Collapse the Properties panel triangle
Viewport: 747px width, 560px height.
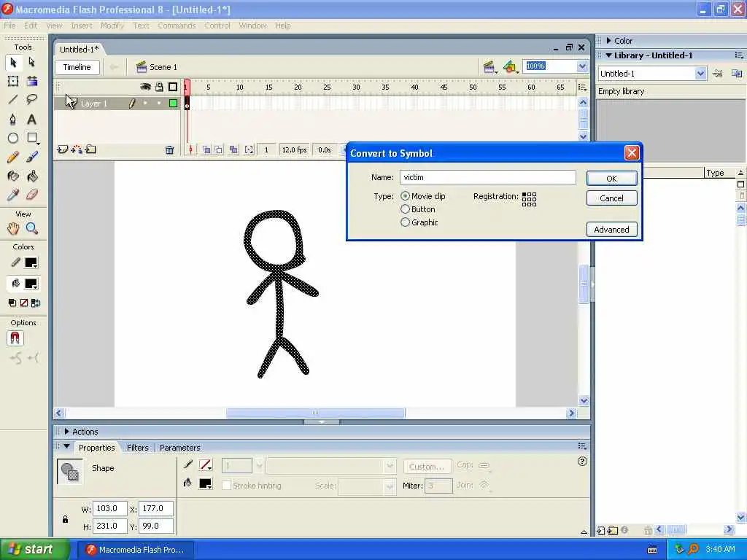coord(66,447)
